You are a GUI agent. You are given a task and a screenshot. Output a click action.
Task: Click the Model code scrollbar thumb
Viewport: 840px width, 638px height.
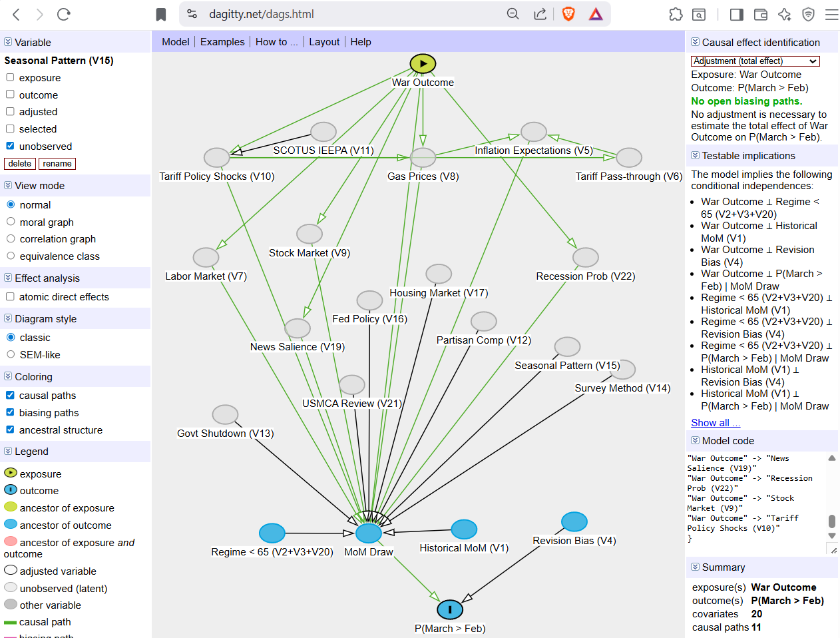pos(831,521)
